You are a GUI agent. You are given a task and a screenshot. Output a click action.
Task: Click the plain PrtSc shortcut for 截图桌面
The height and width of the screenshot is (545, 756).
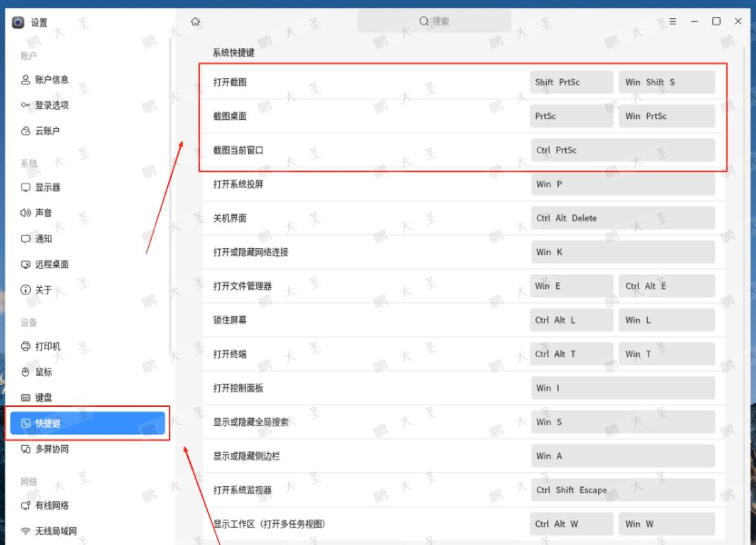(x=572, y=116)
